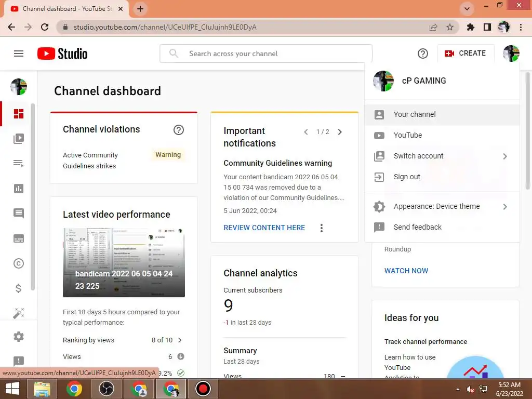532x399 pixels.
Task: Open the Playlists icon in sidebar
Action: pyautogui.click(x=19, y=164)
